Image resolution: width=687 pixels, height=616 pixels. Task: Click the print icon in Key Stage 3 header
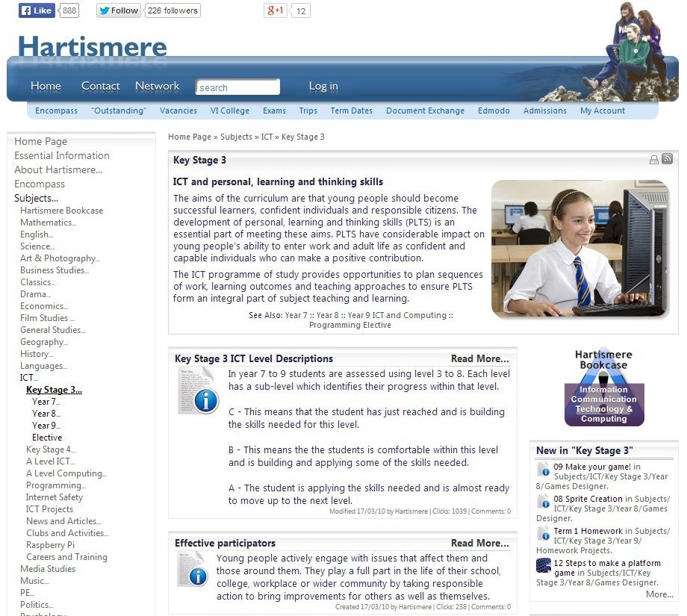click(654, 160)
